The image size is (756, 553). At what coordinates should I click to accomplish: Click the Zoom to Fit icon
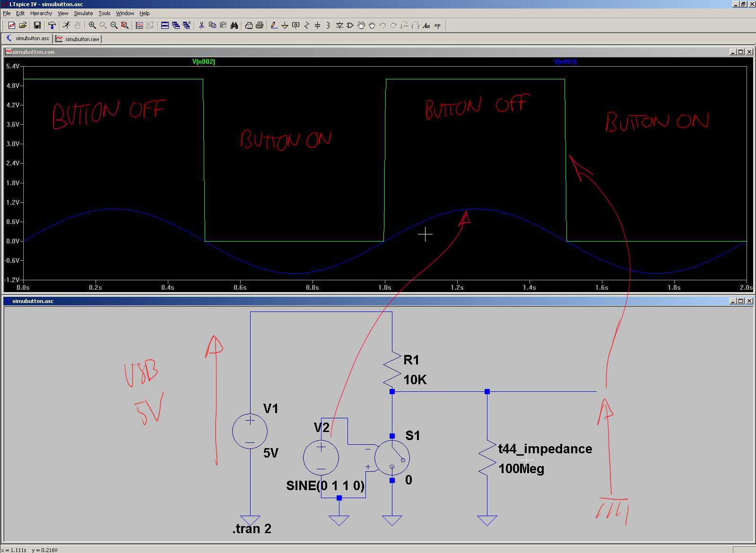(x=125, y=26)
